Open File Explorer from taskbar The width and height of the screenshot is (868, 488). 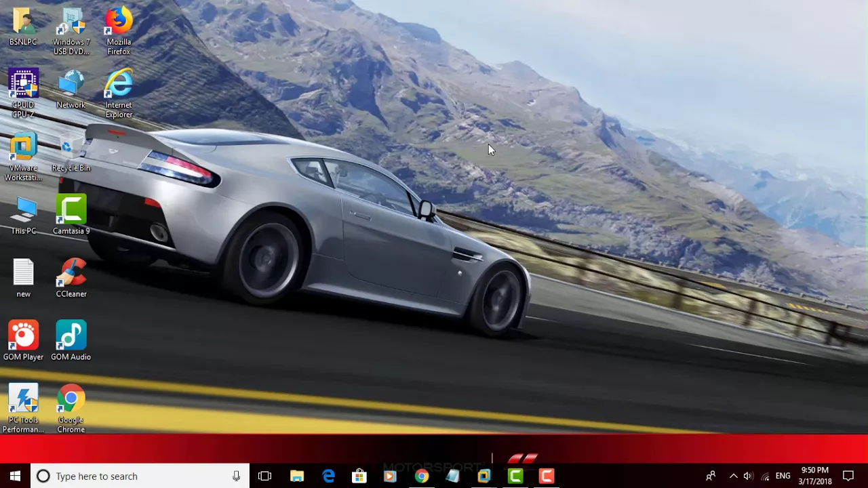pyautogui.click(x=297, y=476)
